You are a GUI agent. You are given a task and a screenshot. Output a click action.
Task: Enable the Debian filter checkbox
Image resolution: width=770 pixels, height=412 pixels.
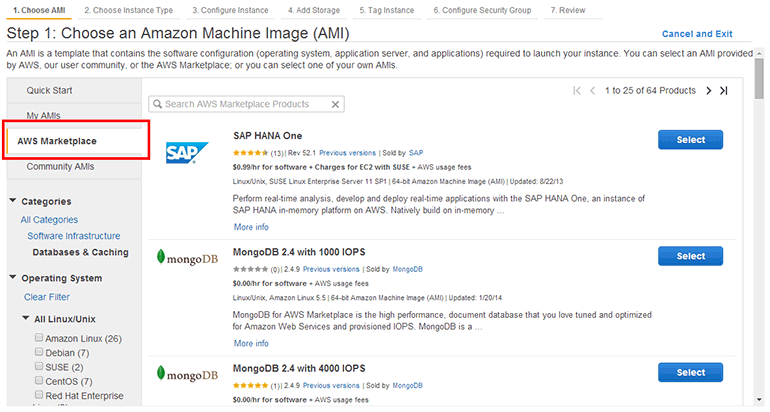pos(39,353)
